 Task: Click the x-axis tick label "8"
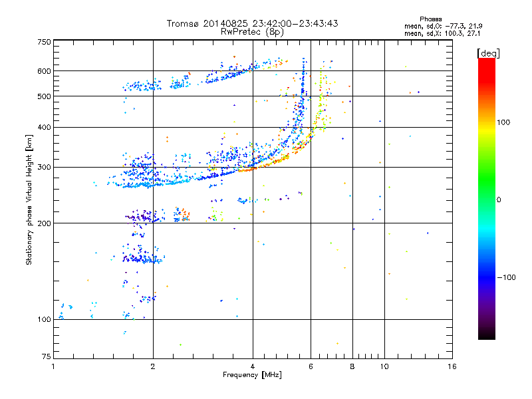352,366
